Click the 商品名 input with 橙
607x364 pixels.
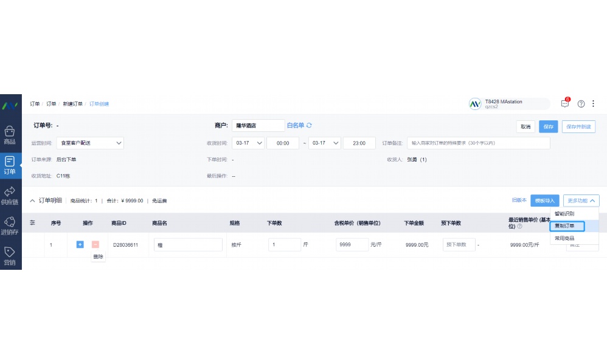click(x=188, y=245)
